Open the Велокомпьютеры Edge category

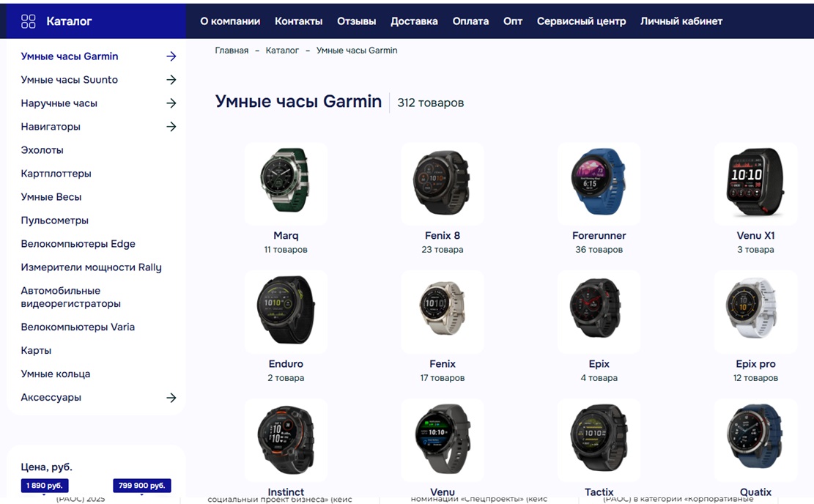point(78,244)
